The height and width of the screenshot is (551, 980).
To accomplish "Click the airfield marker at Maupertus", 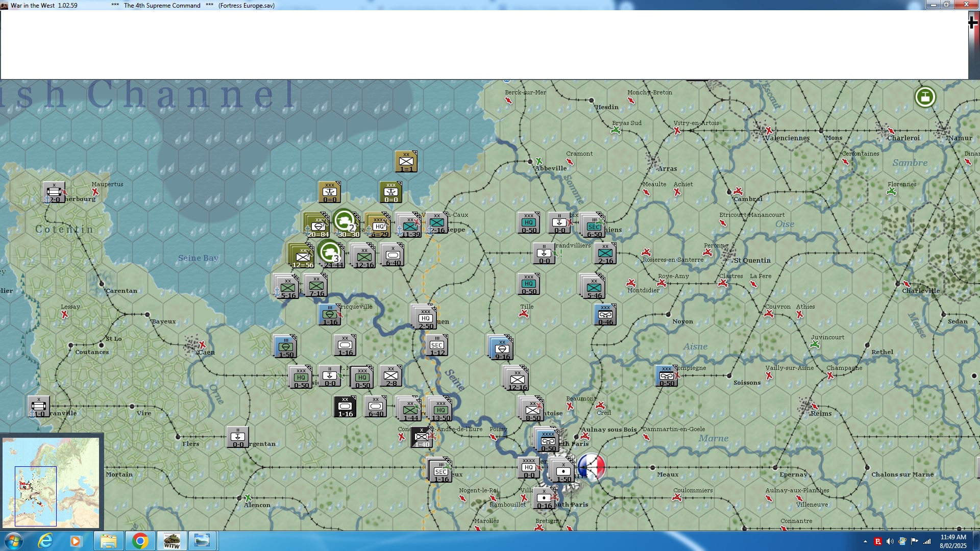I will pyautogui.click(x=95, y=192).
